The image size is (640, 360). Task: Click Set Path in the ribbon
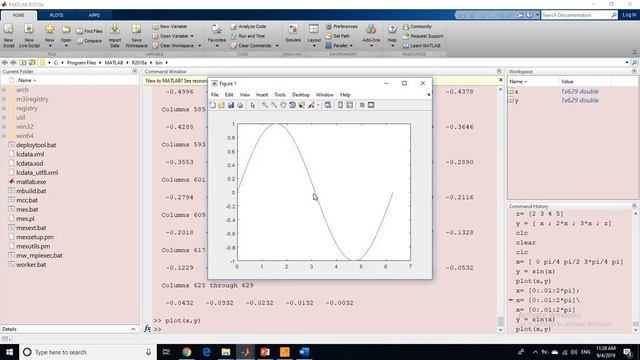pyautogui.click(x=338, y=36)
